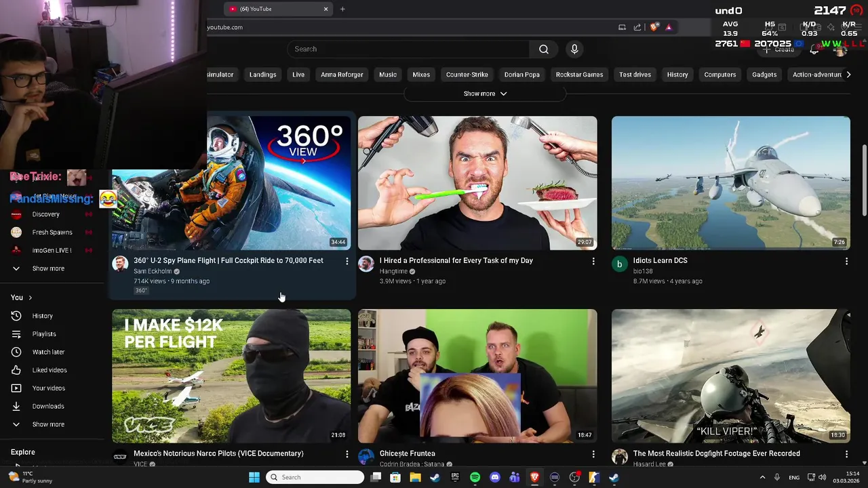Image resolution: width=868 pixels, height=488 pixels.
Task: Click the Windows Start button
Action: click(254, 477)
